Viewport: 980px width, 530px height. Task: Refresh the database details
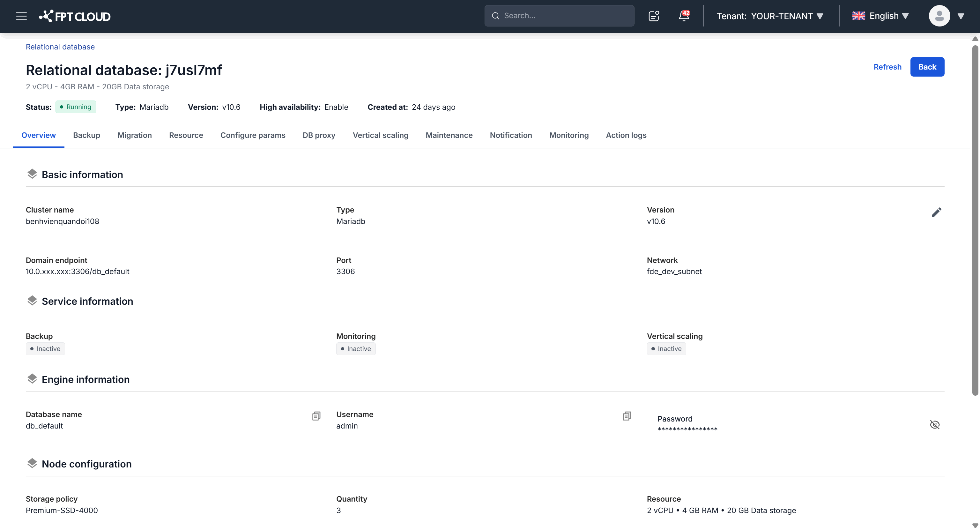tap(887, 67)
